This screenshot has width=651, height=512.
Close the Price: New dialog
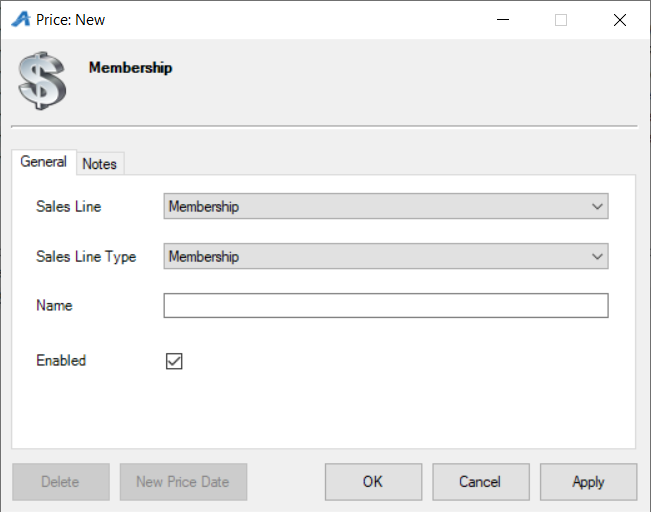(x=620, y=20)
